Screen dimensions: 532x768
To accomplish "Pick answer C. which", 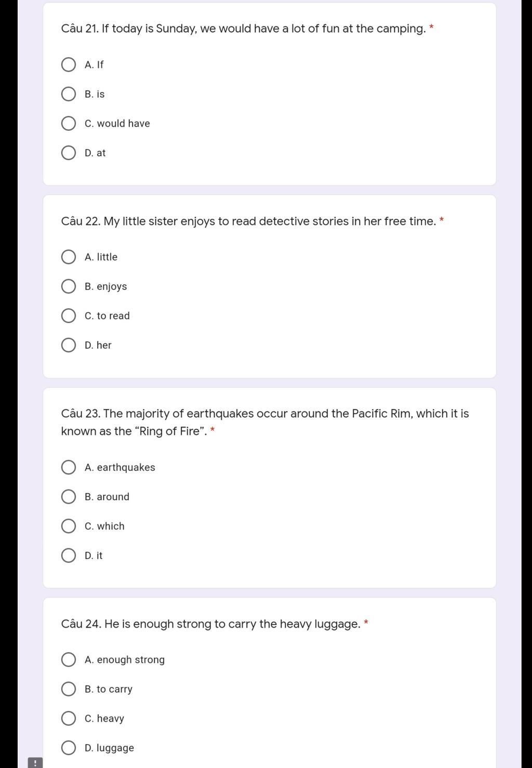I will (69, 526).
